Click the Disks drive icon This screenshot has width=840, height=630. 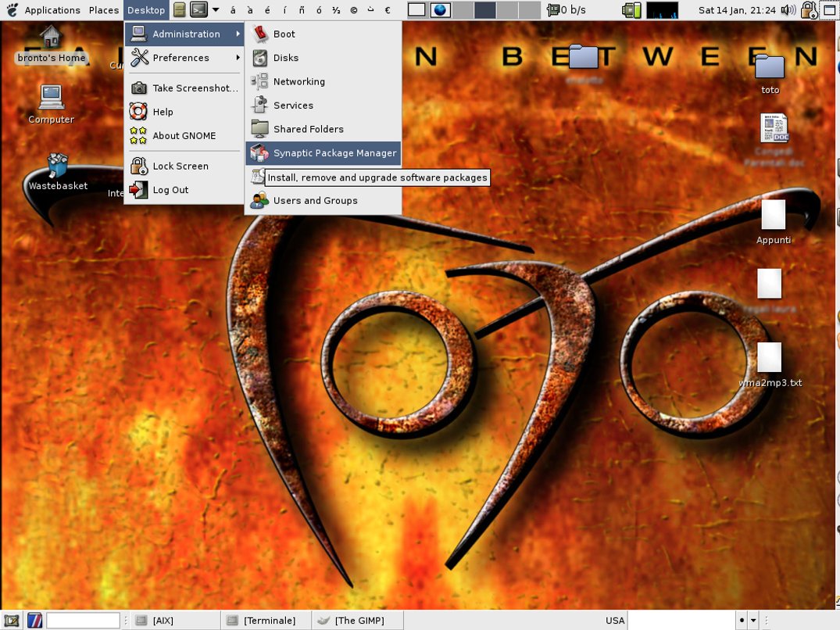coord(260,57)
